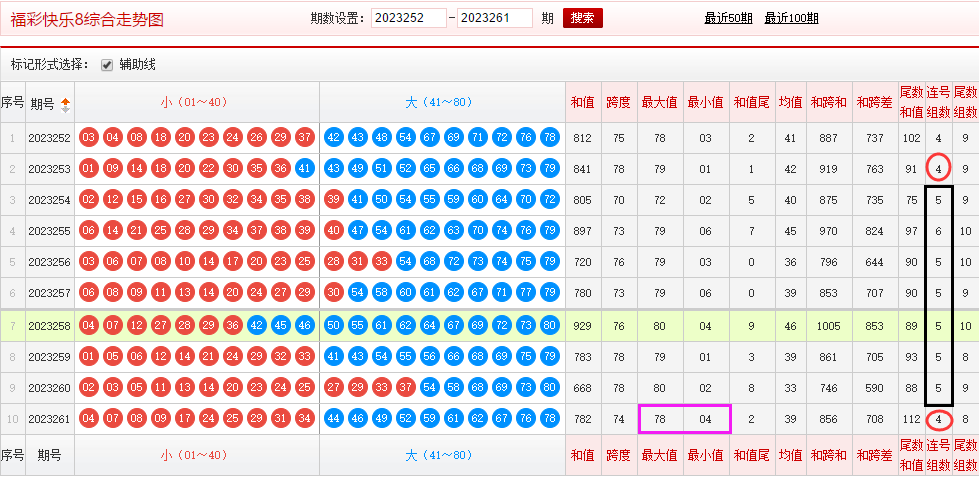Viewport: 979px width, 478px height.
Task: Click red ball 27 in period 2023260
Action: [333, 388]
